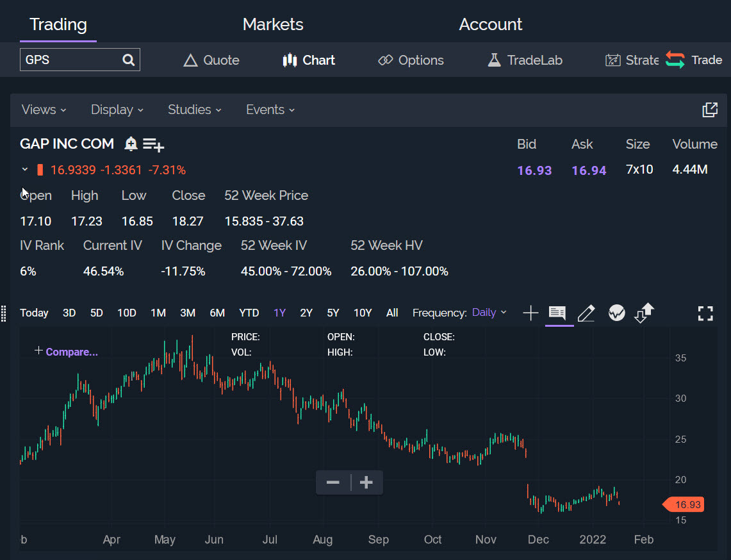Click the Compare... link on the chart
Image resolution: width=731 pixels, height=560 pixels.
(71, 352)
